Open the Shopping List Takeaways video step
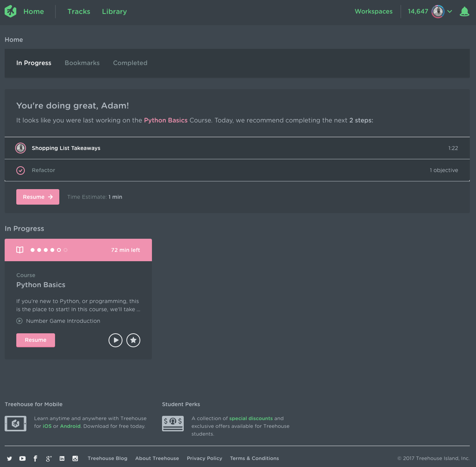The height and width of the screenshot is (467, 476). pos(66,148)
